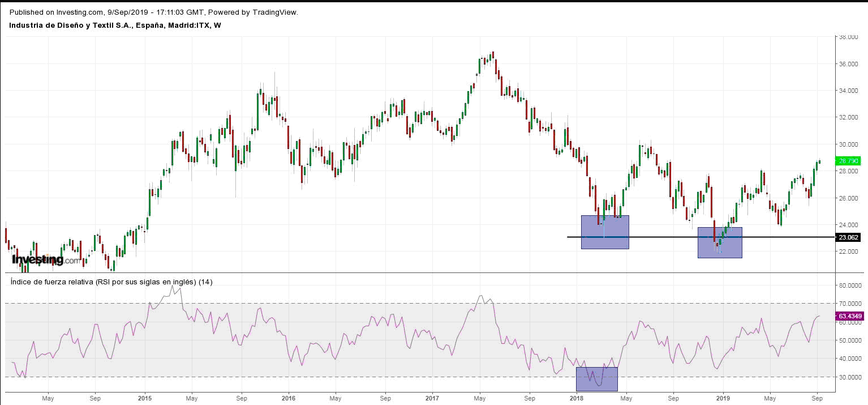The image size is (868, 405).
Task: Click the 22.000 price axis label
Action: tap(849, 251)
